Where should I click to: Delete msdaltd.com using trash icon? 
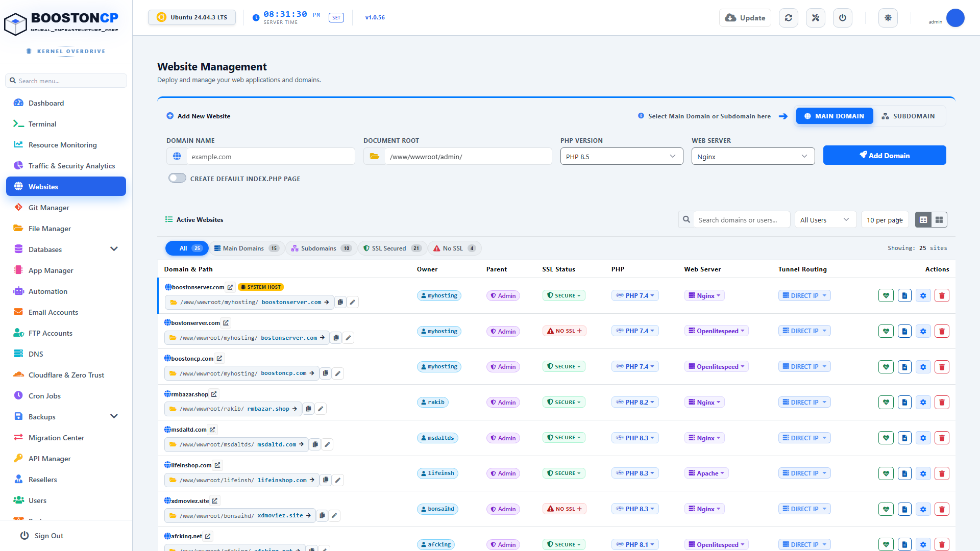click(942, 438)
